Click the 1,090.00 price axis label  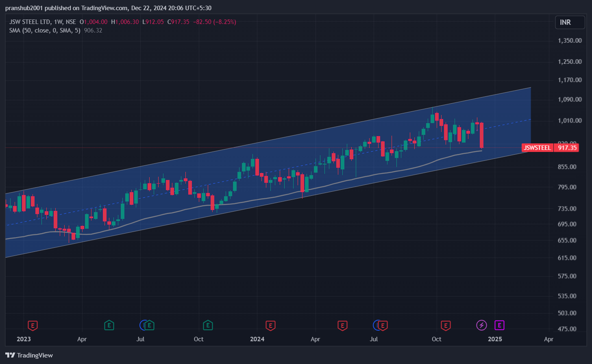570,100
